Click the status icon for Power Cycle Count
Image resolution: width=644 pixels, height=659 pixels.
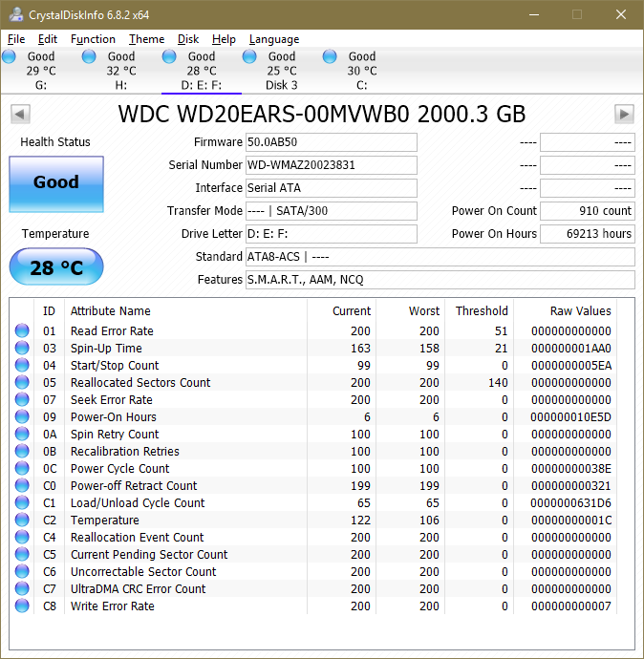(x=22, y=469)
